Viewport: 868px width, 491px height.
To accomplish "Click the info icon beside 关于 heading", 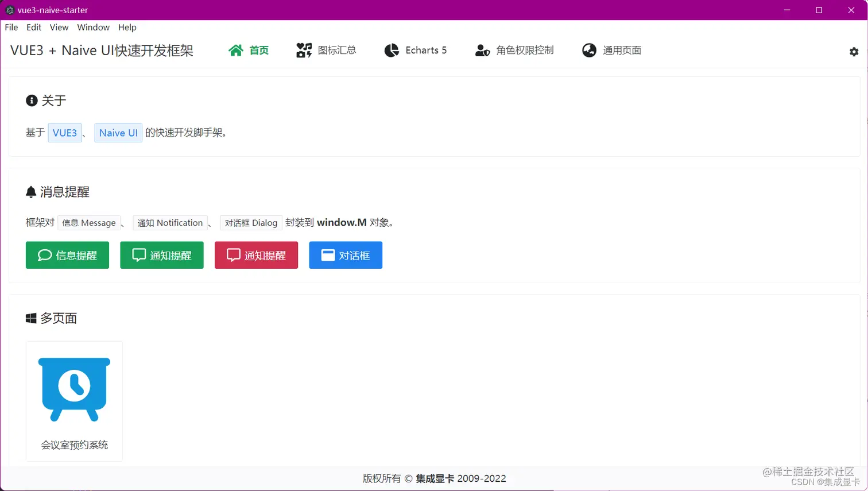I will point(31,100).
